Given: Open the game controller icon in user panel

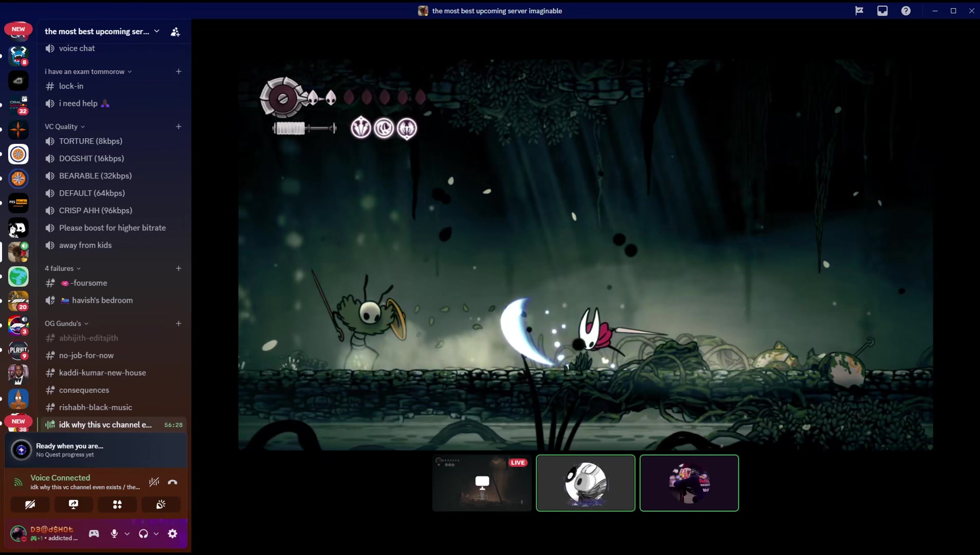Looking at the screenshot, I should pyautogui.click(x=94, y=534).
